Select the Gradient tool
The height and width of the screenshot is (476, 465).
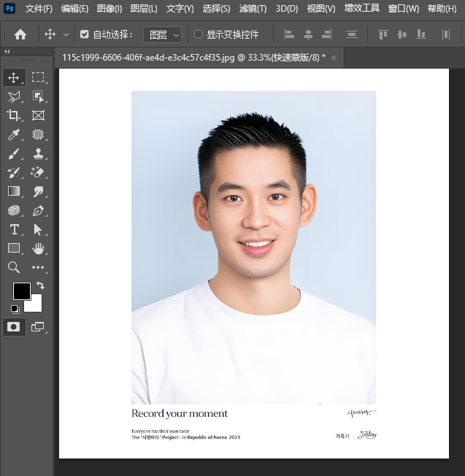coord(14,192)
